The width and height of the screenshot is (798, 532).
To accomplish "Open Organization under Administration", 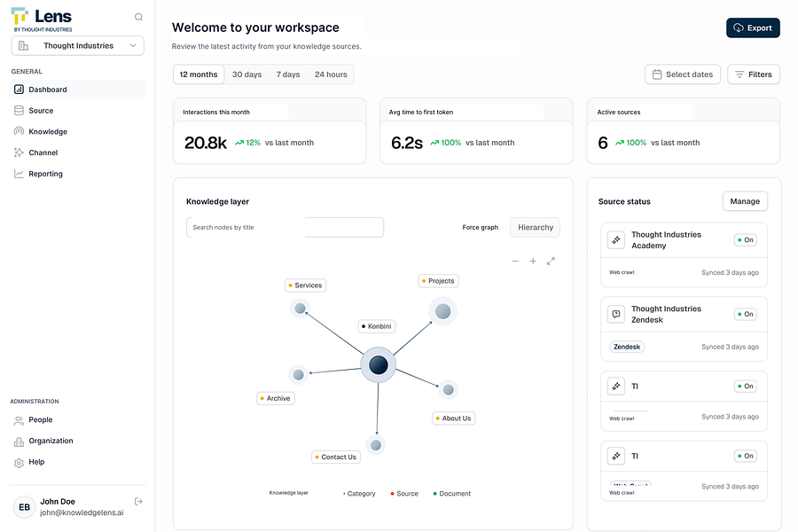I will click(x=77, y=441).
